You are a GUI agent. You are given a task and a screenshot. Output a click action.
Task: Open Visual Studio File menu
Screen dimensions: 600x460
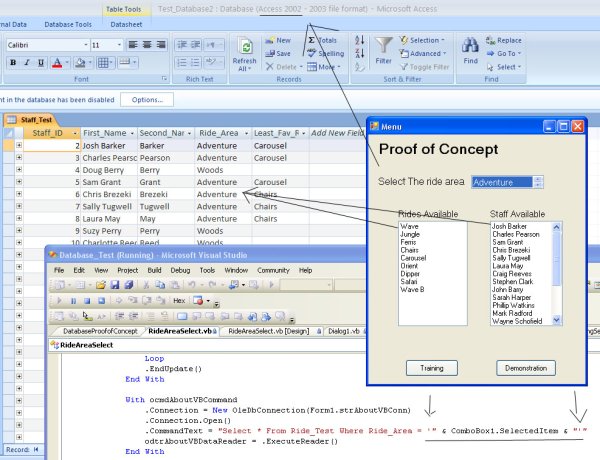coord(59,270)
